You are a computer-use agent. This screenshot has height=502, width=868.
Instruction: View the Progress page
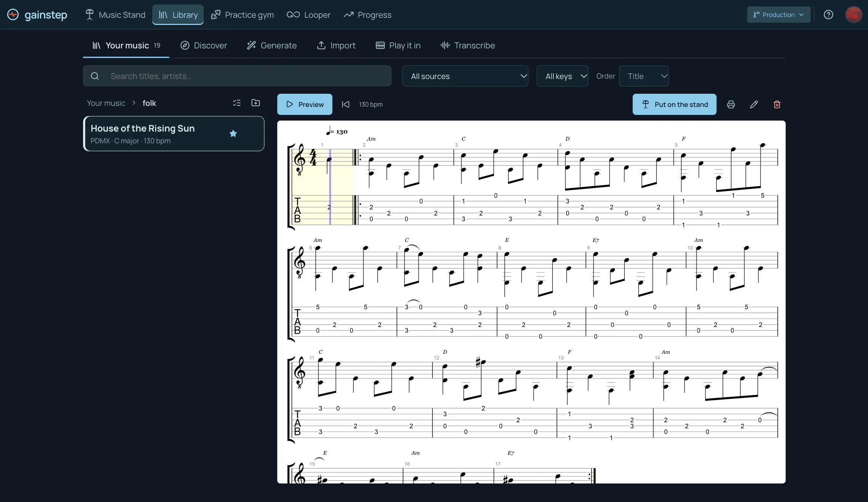coord(368,15)
